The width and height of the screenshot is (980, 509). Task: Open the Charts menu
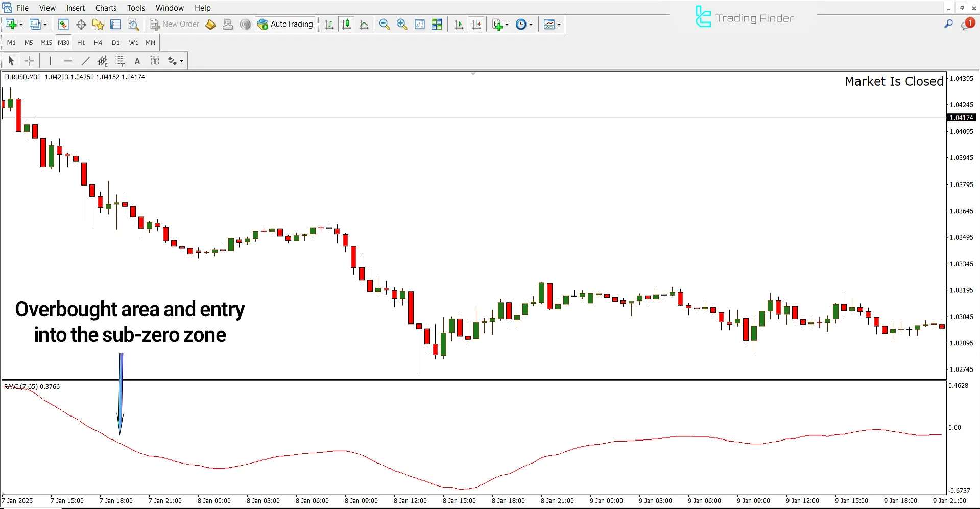[x=105, y=8]
